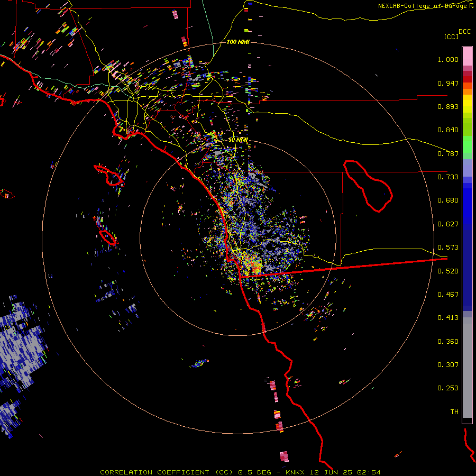The height and width of the screenshot is (476, 476).
Task: Click the gray segment of the color bar
Action: tap(467, 368)
